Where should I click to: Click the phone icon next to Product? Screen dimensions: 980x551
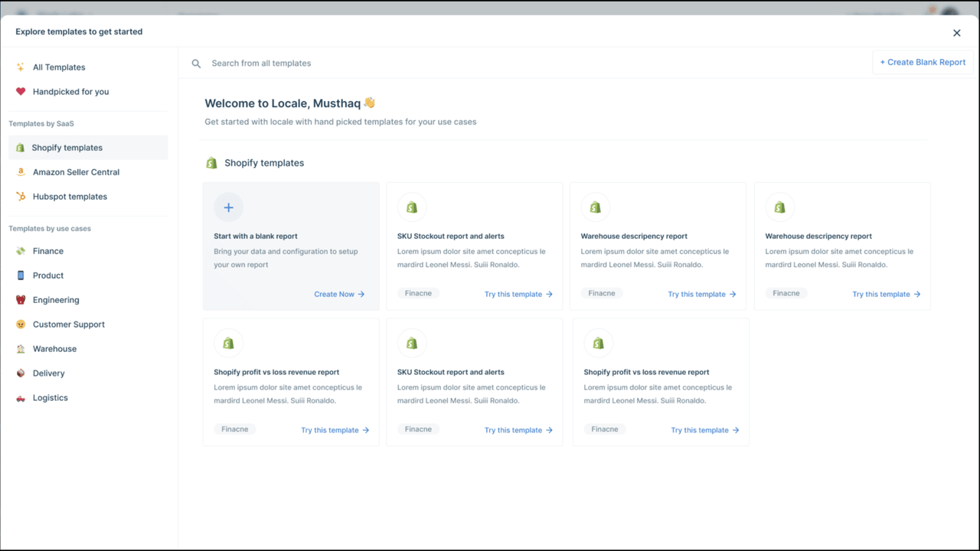pos(21,275)
